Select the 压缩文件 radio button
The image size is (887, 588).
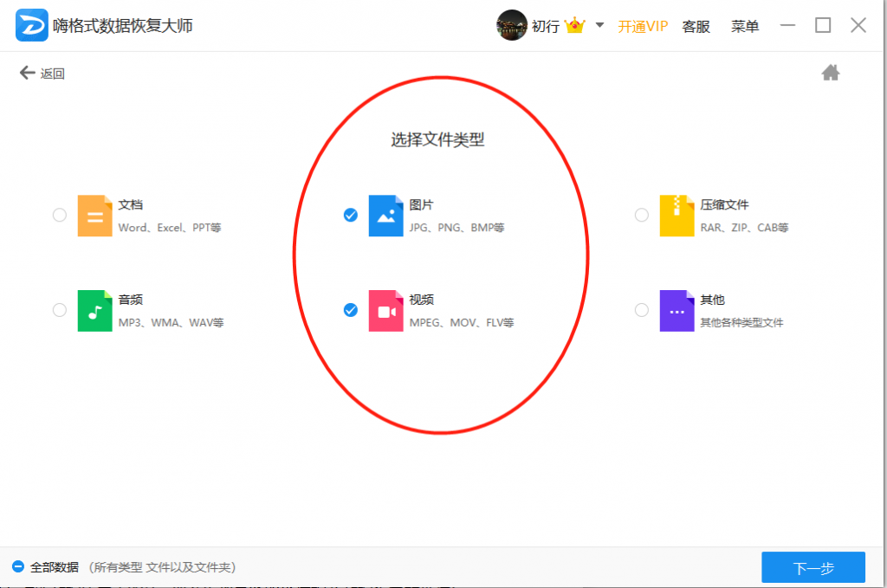pos(642,215)
